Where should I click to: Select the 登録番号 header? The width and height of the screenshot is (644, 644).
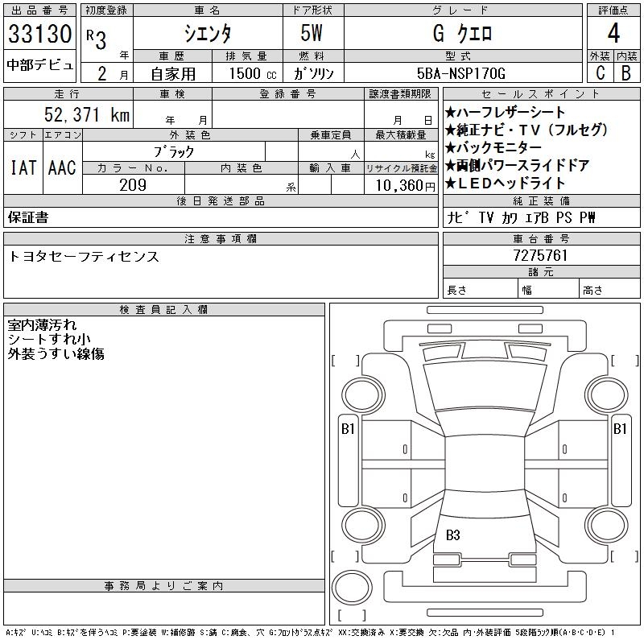(288, 94)
